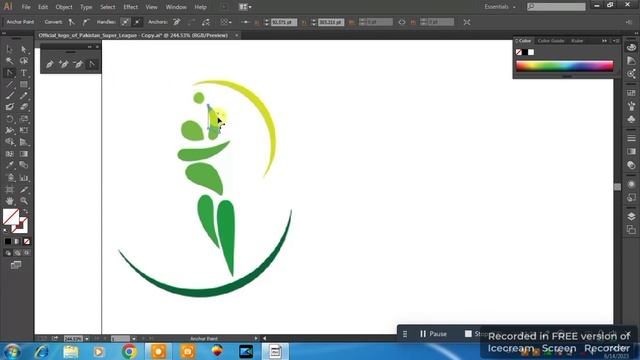Viewport: 640px width, 360px height.
Task: Select the Blend tool
Action: [24, 165]
